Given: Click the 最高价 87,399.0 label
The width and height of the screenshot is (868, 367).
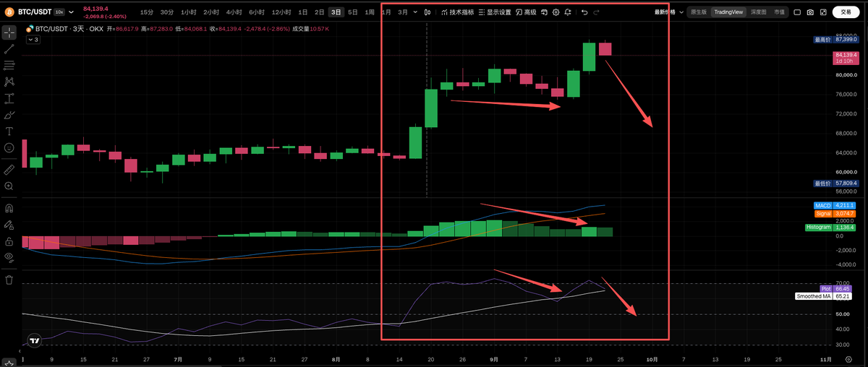Looking at the screenshot, I should 836,40.
